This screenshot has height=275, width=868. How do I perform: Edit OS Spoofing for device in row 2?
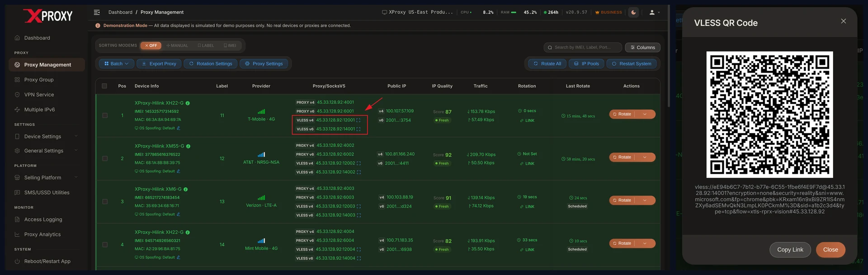pyautogui.click(x=178, y=171)
